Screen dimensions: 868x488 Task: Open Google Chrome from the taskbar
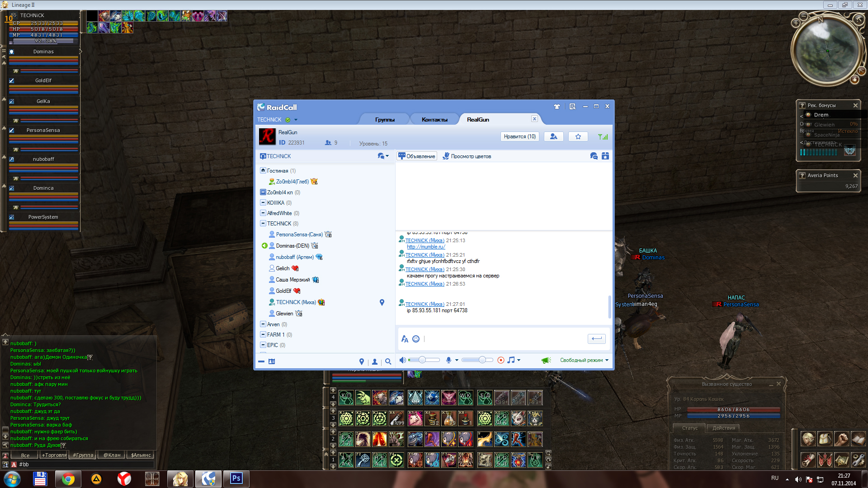[68, 479]
